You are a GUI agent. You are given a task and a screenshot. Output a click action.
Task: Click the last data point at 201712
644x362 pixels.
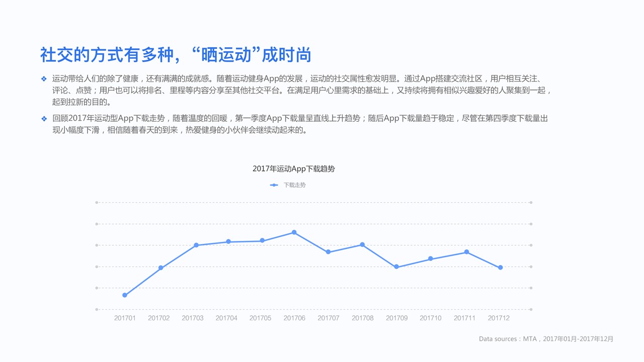coord(501,267)
